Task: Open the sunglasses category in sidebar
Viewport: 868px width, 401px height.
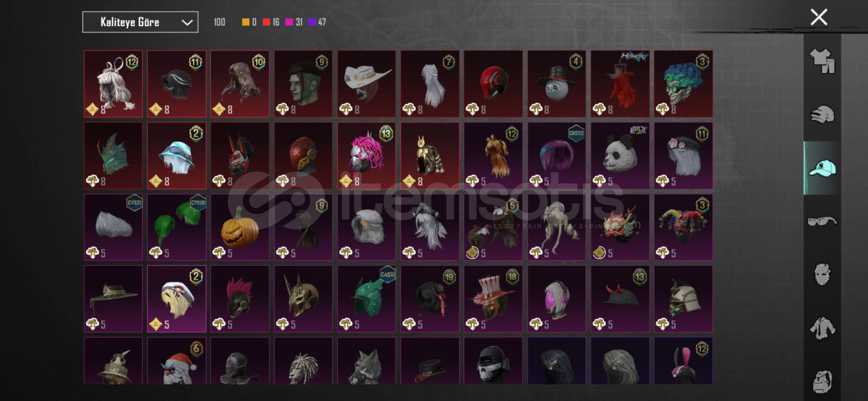Action: (x=822, y=222)
